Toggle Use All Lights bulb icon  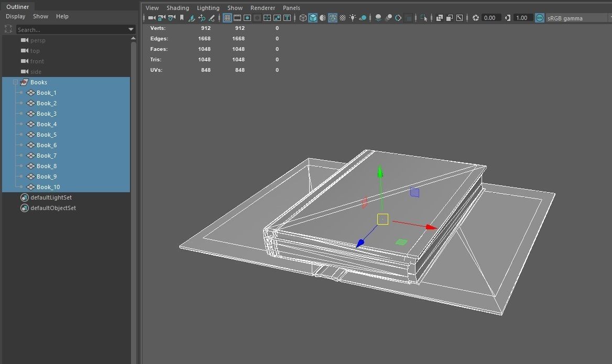coord(353,18)
